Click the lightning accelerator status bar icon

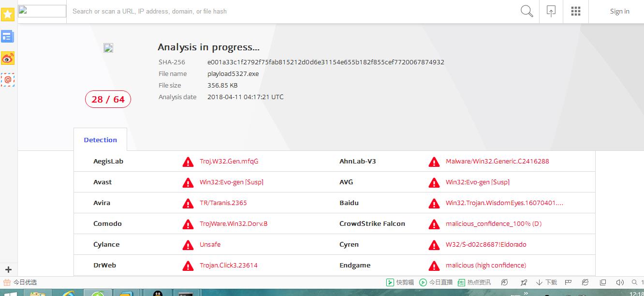pos(505,282)
